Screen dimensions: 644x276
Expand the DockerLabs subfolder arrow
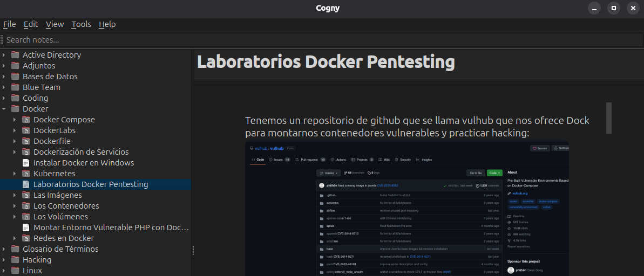pyautogui.click(x=15, y=130)
